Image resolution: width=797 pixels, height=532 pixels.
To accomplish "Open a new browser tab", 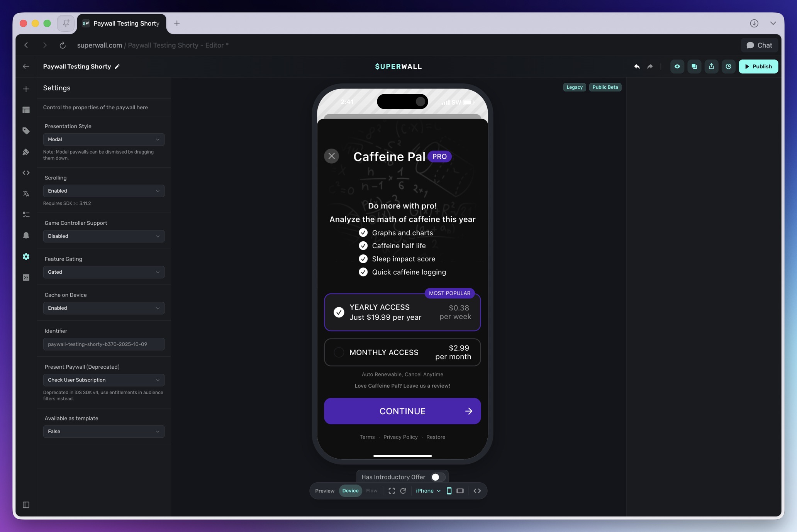I will tap(177, 23).
